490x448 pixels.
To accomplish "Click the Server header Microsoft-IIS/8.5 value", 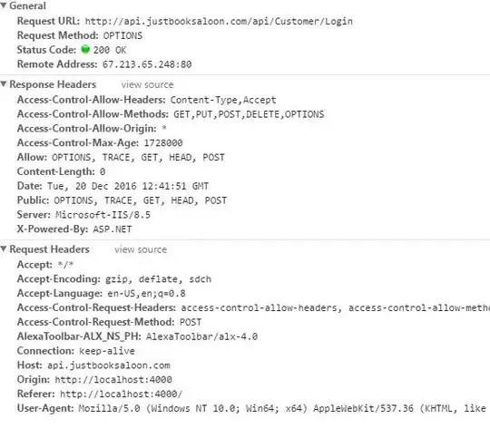I will tap(103, 215).
